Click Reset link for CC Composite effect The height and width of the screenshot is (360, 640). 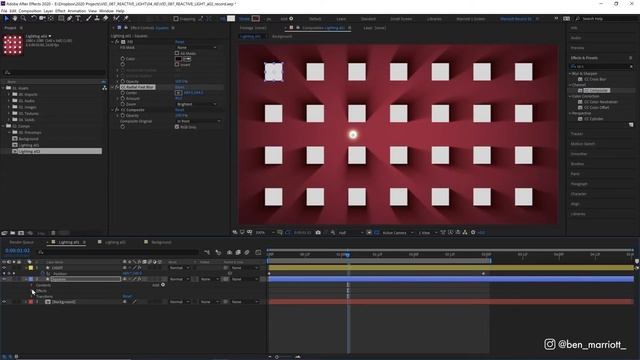180,110
